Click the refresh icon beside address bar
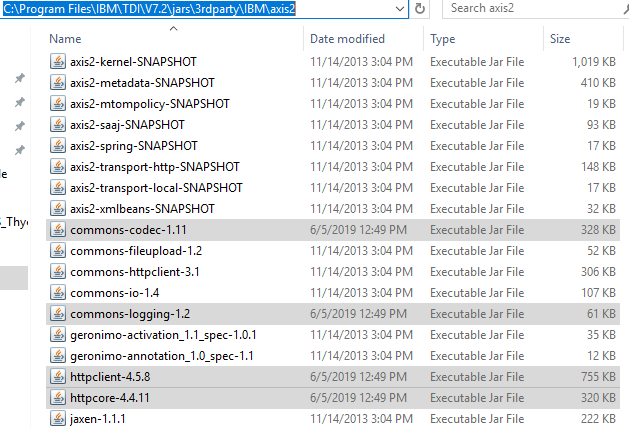629x428 pixels. click(x=420, y=9)
